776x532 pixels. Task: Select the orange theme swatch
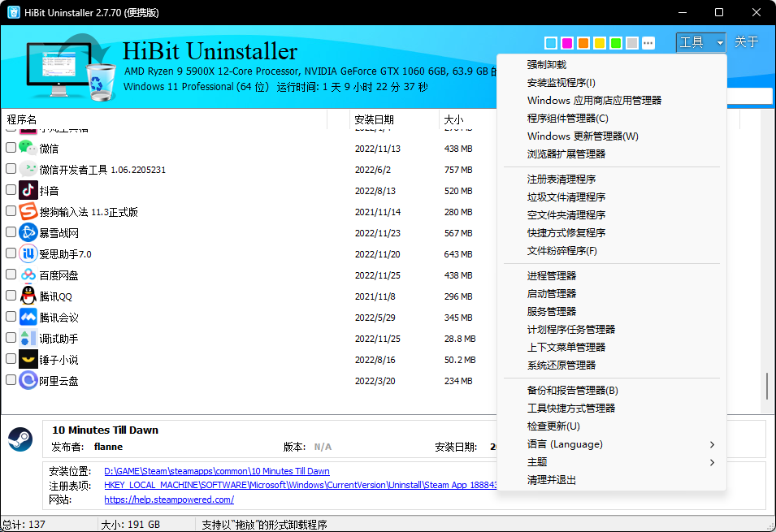coord(583,43)
